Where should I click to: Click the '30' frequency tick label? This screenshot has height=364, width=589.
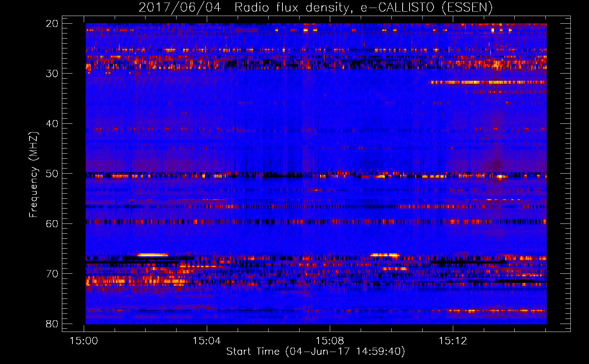pos(52,74)
